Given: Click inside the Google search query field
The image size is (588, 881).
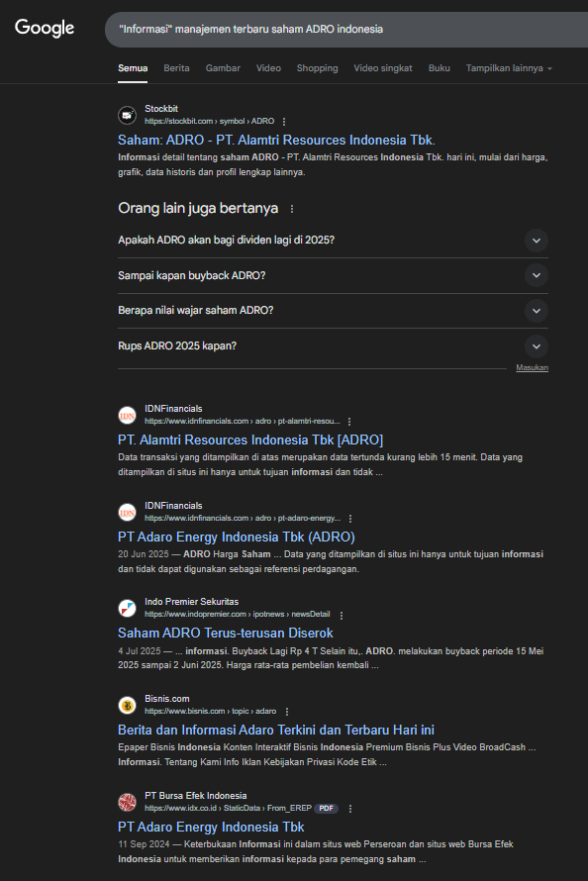Looking at the screenshot, I should pos(346,30).
